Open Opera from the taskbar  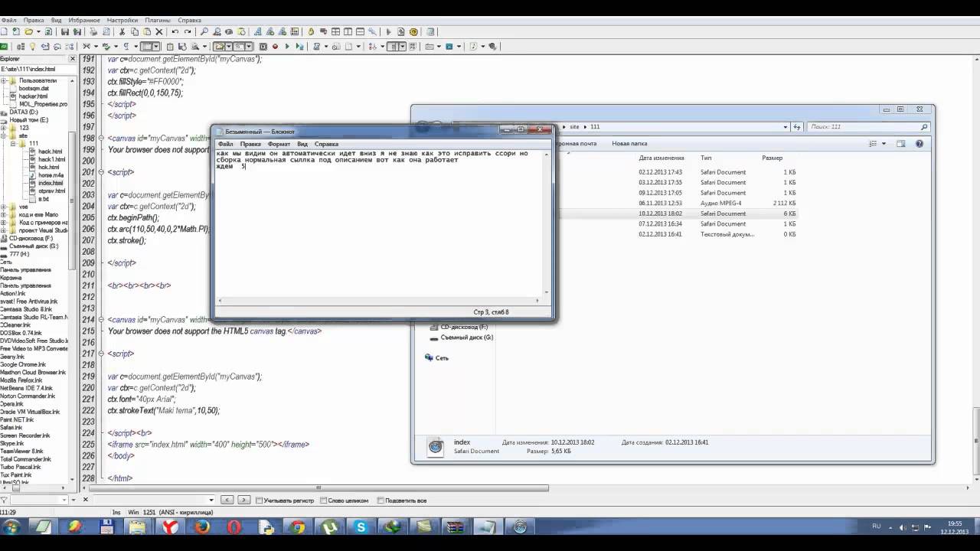(x=234, y=527)
